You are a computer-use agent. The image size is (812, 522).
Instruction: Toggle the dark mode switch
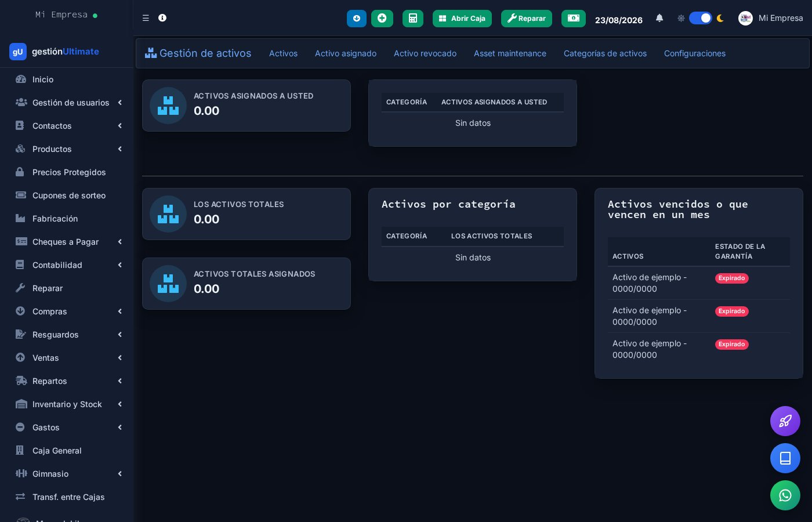coord(701,18)
